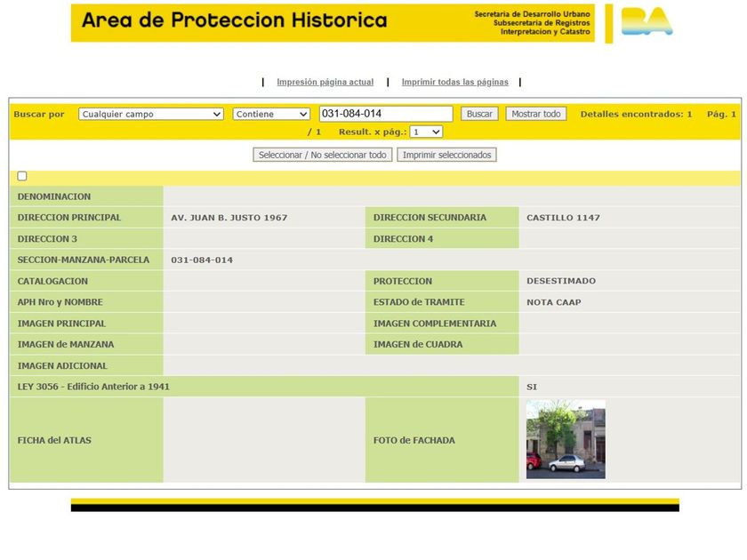
Task: Select the value 'NOTA CAAP'
Action: click(x=553, y=302)
